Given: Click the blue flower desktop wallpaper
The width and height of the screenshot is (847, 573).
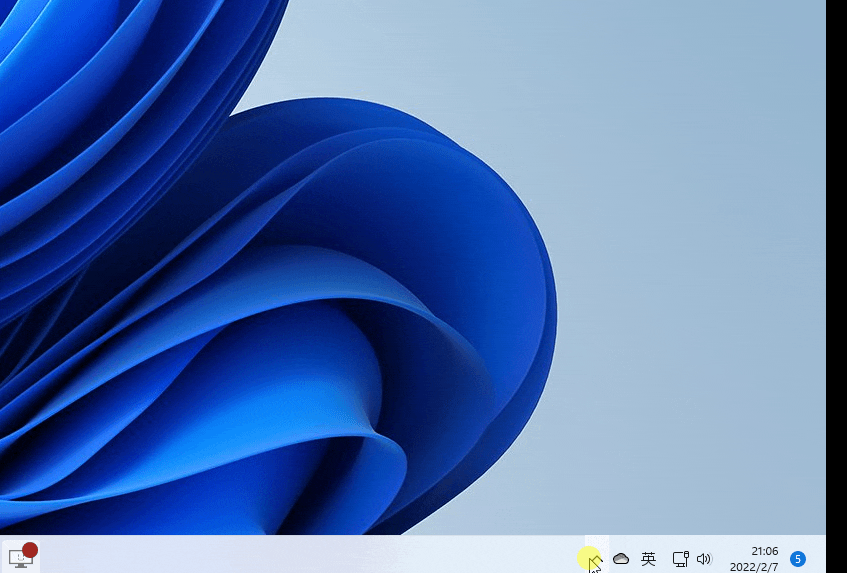Looking at the screenshot, I should [x=300, y=300].
